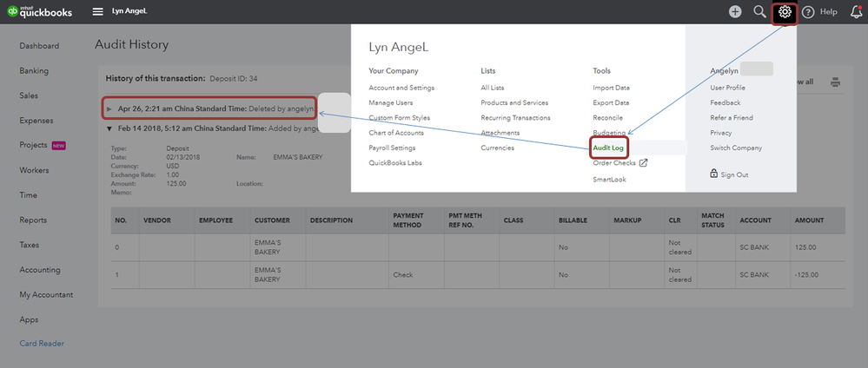868x368 pixels.
Task: Open Products and Services
Action: coord(515,103)
